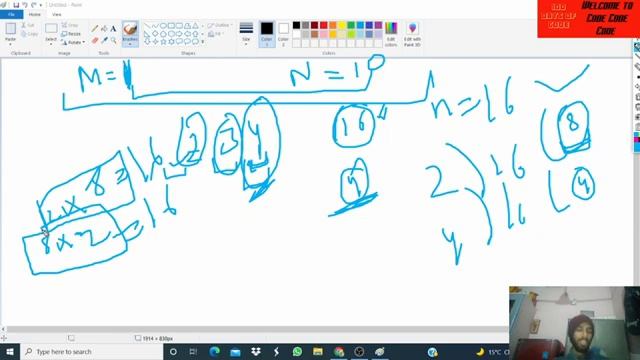Click Redo in quick access toolbar
This screenshot has height=360, width=640.
(x=33, y=5)
